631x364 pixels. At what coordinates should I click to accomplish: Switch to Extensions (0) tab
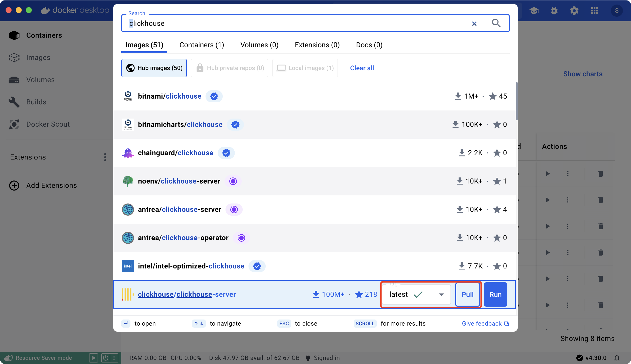317,45
